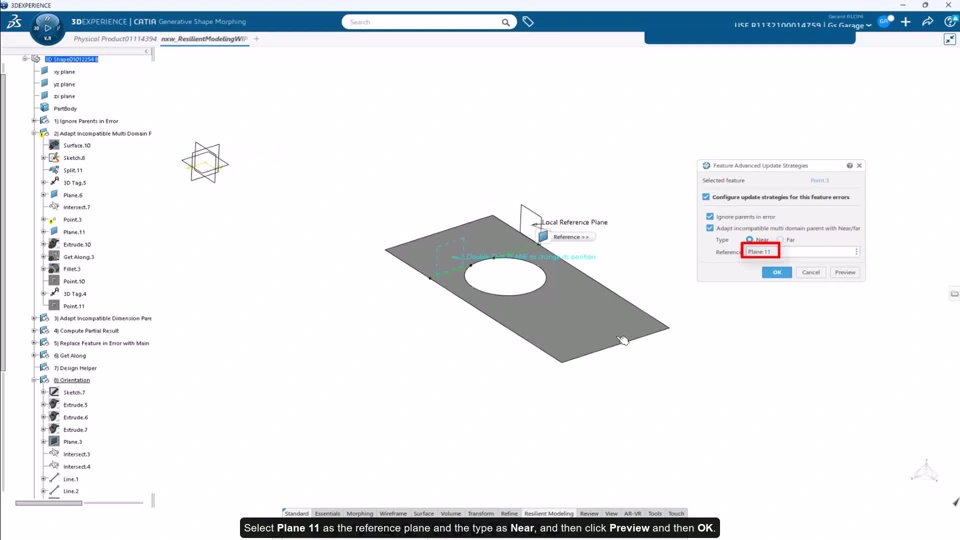Click the Split.11 icon in tree
960x540 pixels.
54,170
